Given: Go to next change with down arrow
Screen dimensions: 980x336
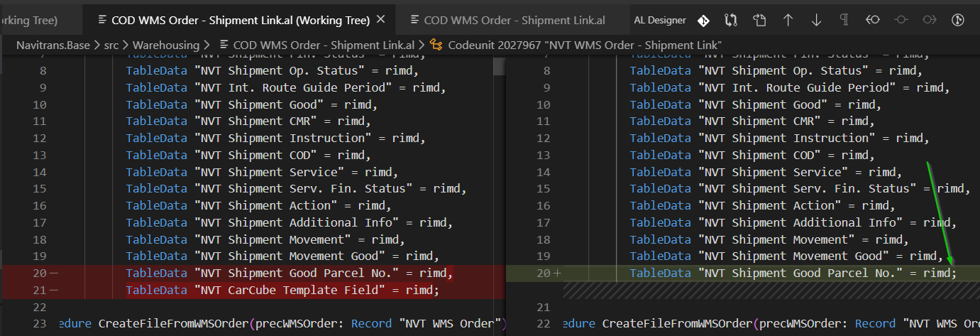Looking at the screenshot, I should (x=816, y=20).
